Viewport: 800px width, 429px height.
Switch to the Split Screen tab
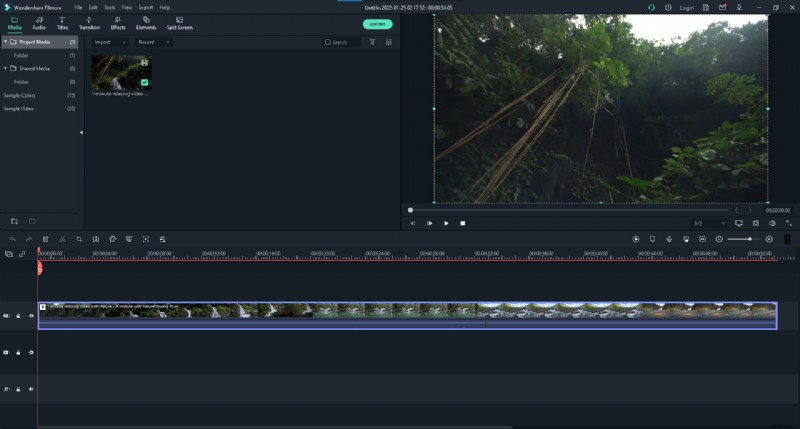(179, 22)
